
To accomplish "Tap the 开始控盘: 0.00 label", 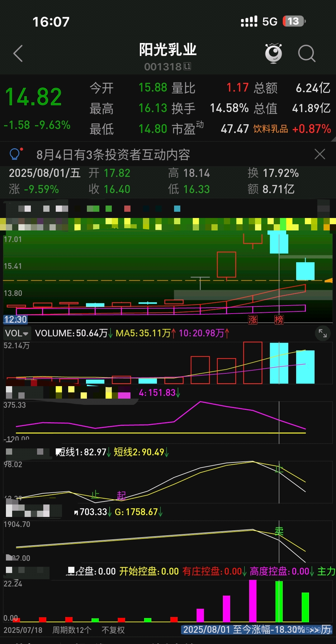I will pyautogui.click(x=149, y=571).
